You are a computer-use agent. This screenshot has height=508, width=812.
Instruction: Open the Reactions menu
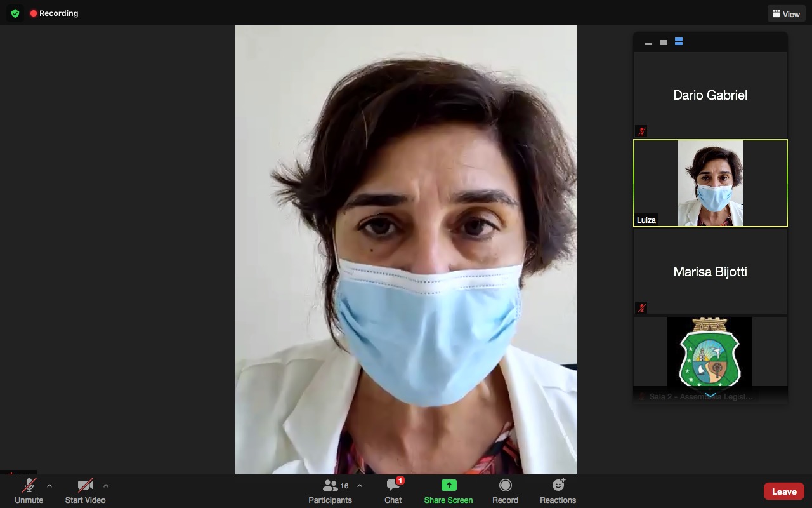tap(558, 491)
